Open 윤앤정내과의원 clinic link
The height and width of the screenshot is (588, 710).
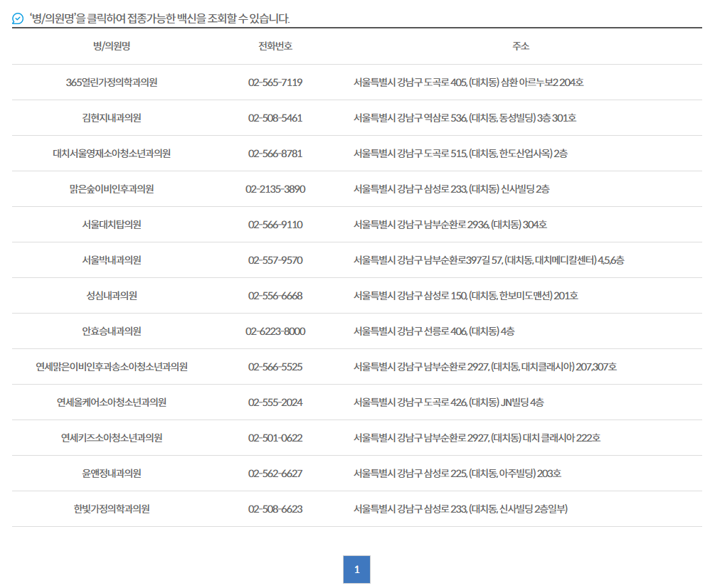[112, 474]
